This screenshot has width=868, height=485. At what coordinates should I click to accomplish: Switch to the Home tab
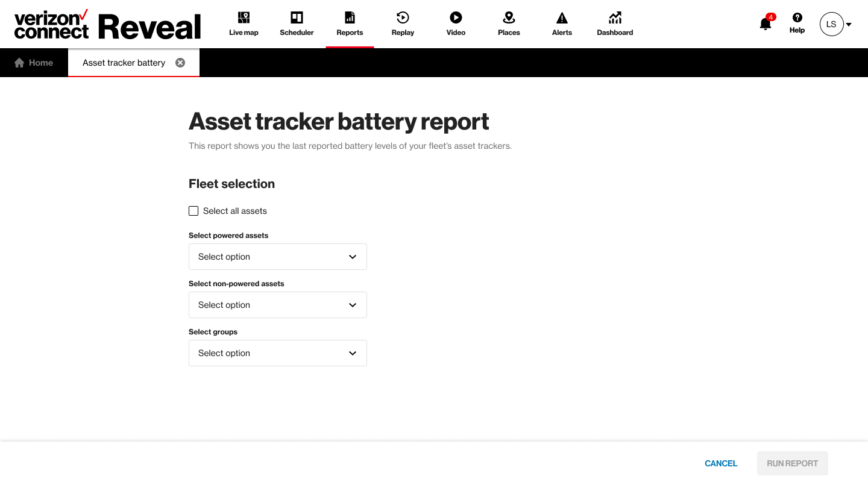(34, 63)
